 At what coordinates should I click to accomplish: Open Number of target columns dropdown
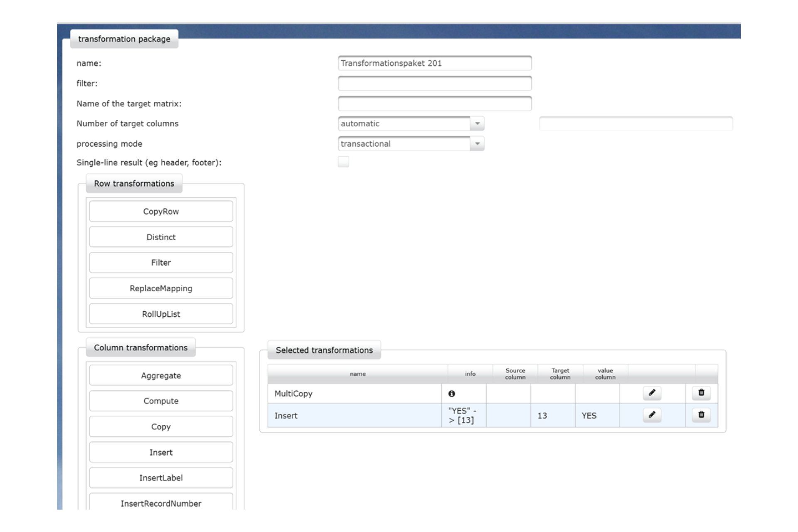tap(477, 123)
